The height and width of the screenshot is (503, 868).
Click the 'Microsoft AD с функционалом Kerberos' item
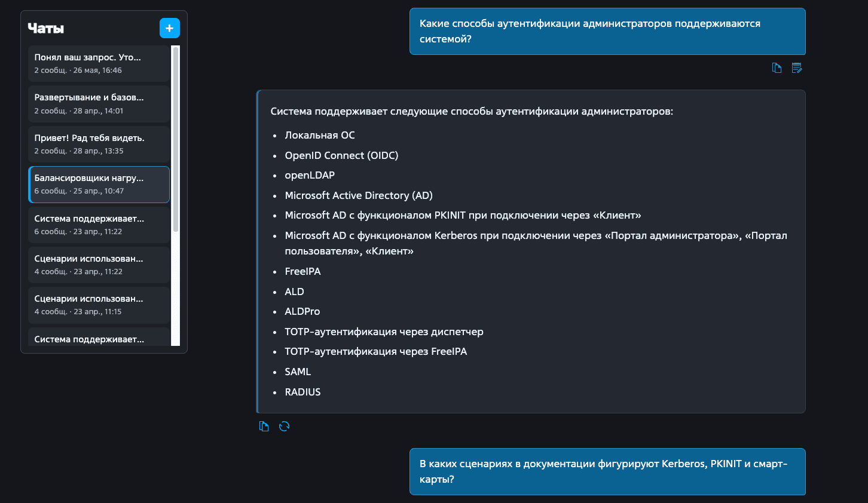[536, 243]
